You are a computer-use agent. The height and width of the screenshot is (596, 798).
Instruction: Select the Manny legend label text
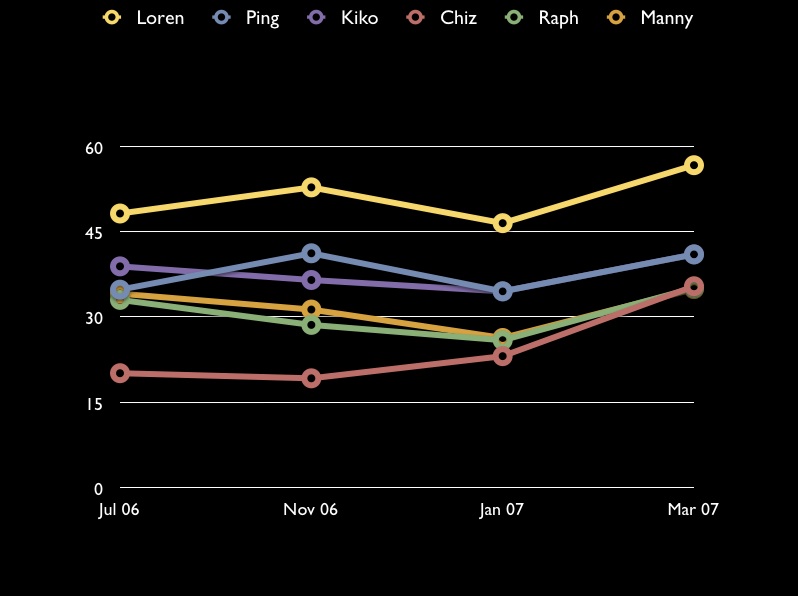(x=666, y=18)
